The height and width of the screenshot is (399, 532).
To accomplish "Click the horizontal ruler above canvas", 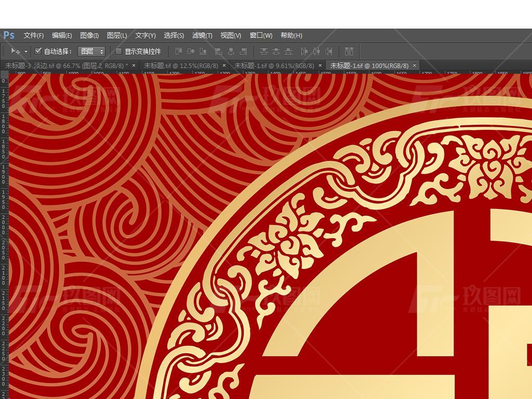I will 270,73.
